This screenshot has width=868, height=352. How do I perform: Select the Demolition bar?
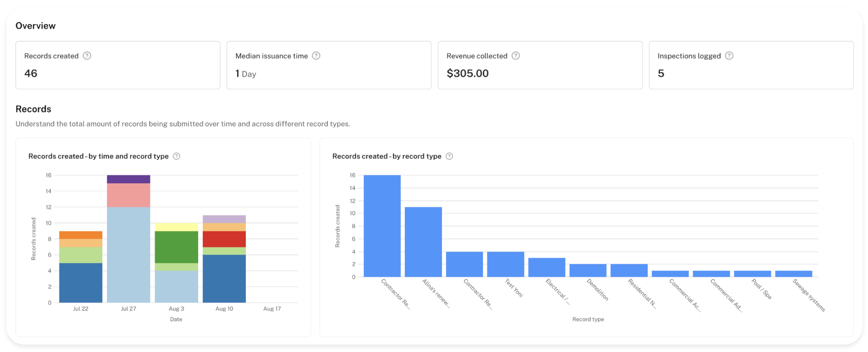tap(588, 270)
